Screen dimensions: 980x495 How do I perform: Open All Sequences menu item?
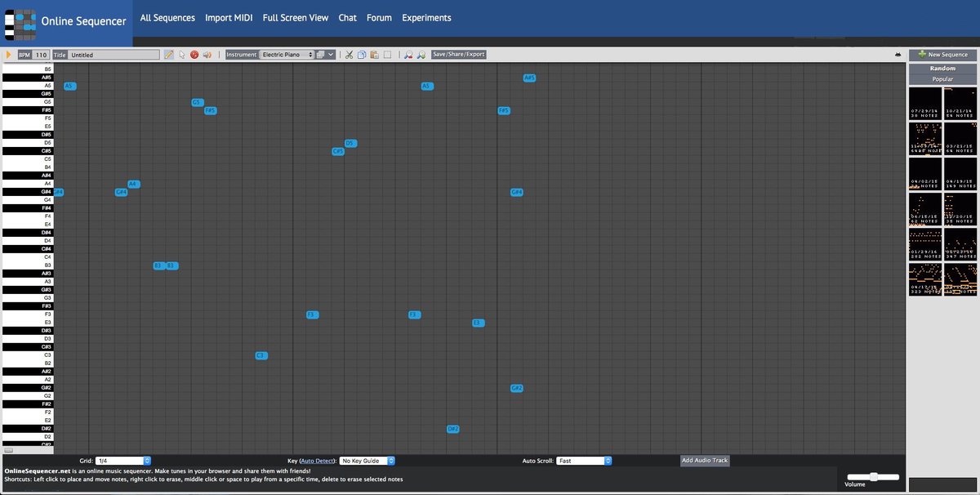coord(167,17)
